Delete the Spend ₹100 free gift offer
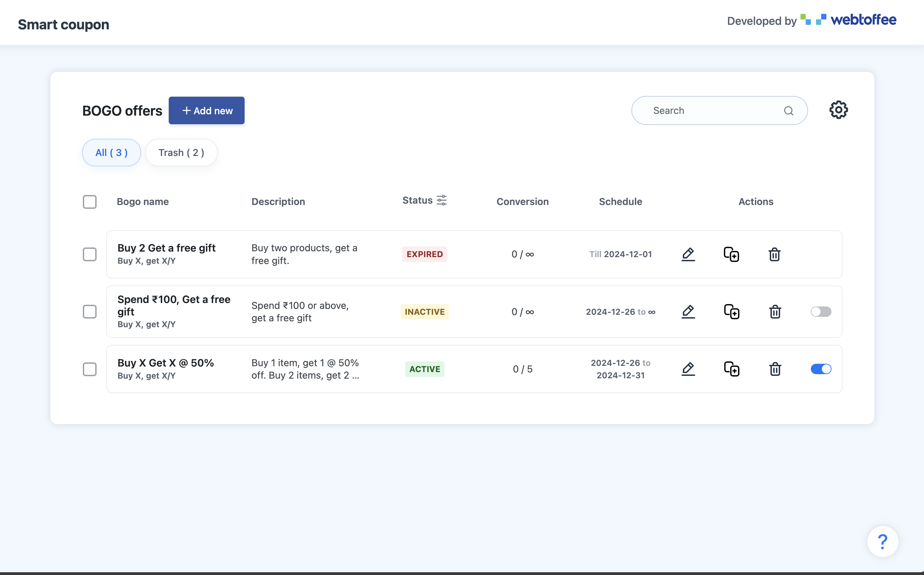The width and height of the screenshot is (924, 575). click(775, 312)
